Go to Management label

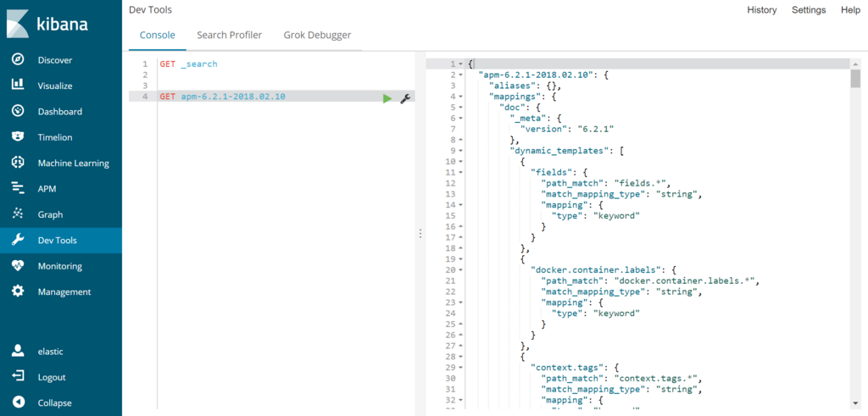pos(64,292)
